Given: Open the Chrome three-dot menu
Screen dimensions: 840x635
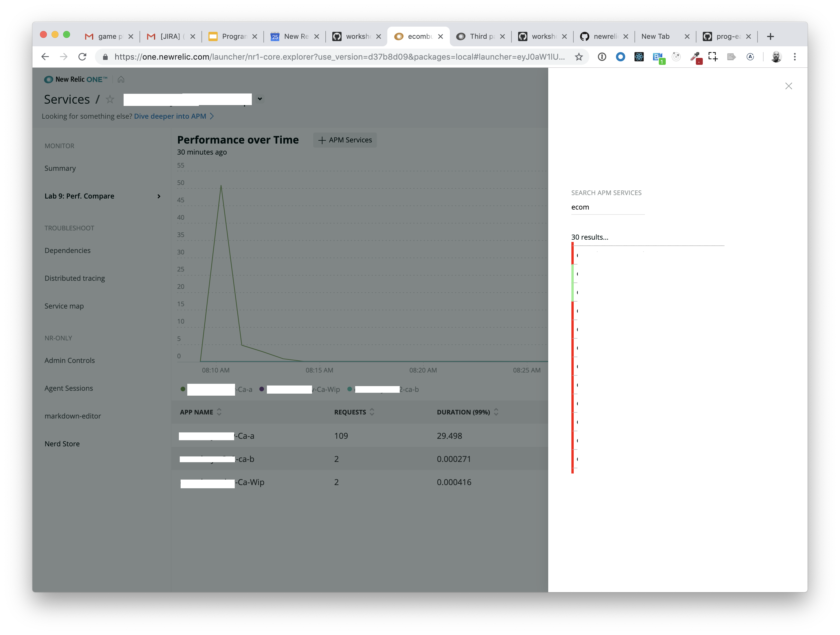Looking at the screenshot, I should (x=795, y=57).
